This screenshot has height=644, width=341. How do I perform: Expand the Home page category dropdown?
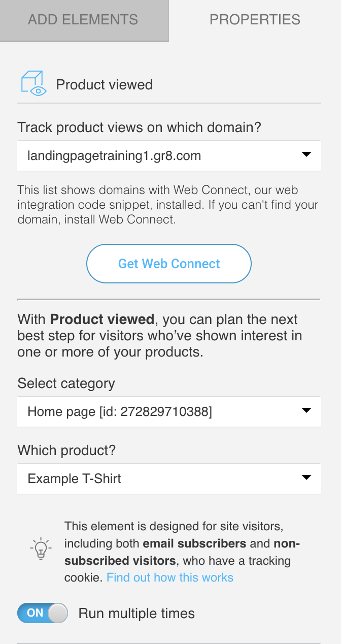pyautogui.click(x=169, y=411)
